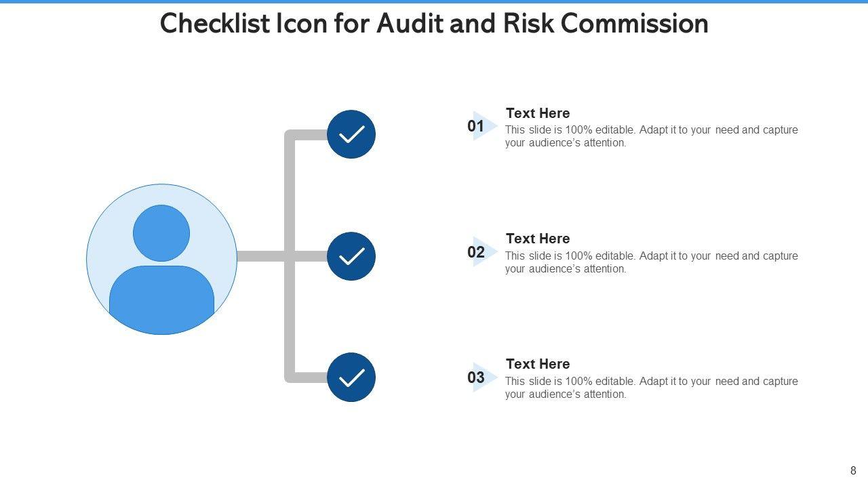Click the slide page number 8
The image size is (868, 488).
[x=853, y=471]
